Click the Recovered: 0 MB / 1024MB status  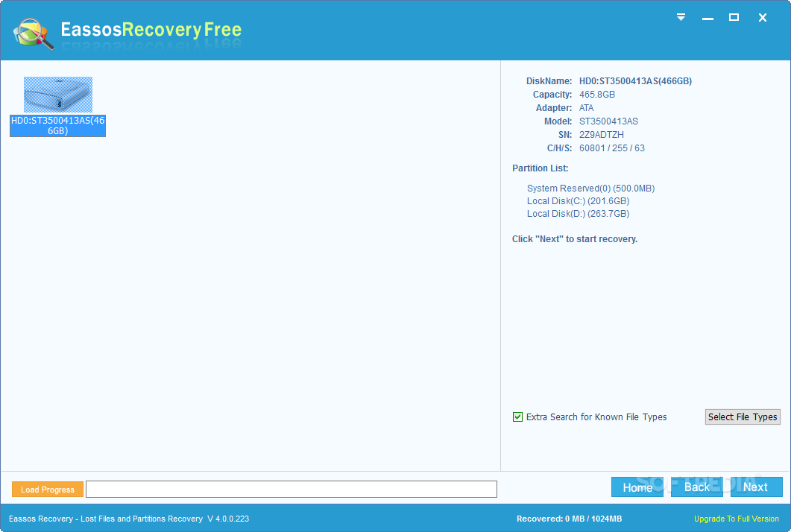tap(569, 519)
